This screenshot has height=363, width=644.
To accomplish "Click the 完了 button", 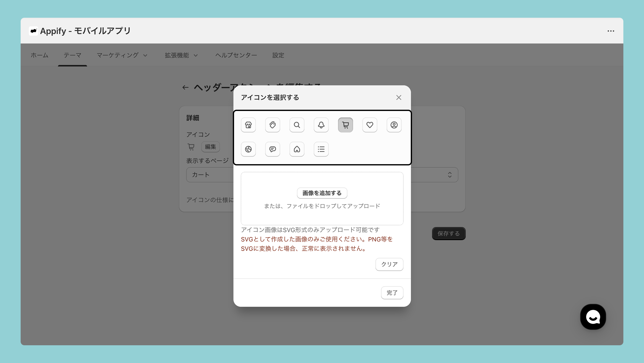I will click(x=392, y=292).
